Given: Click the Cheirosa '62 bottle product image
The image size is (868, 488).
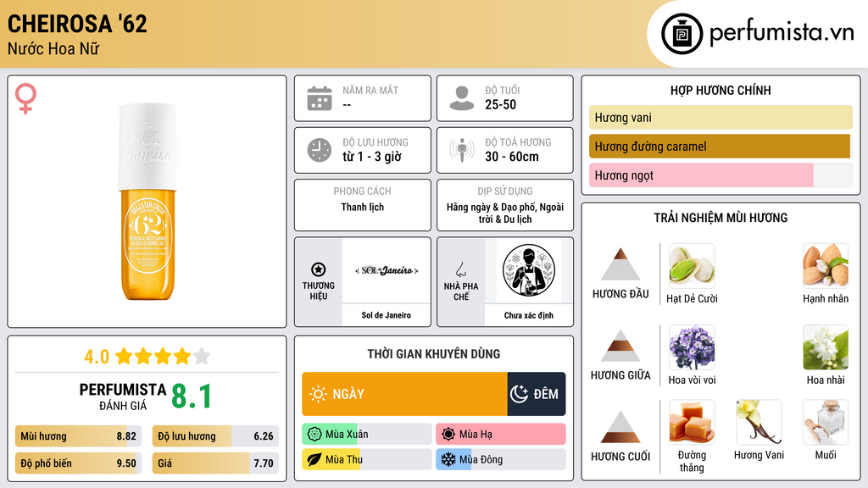Looking at the screenshot, I should [147, 202].
